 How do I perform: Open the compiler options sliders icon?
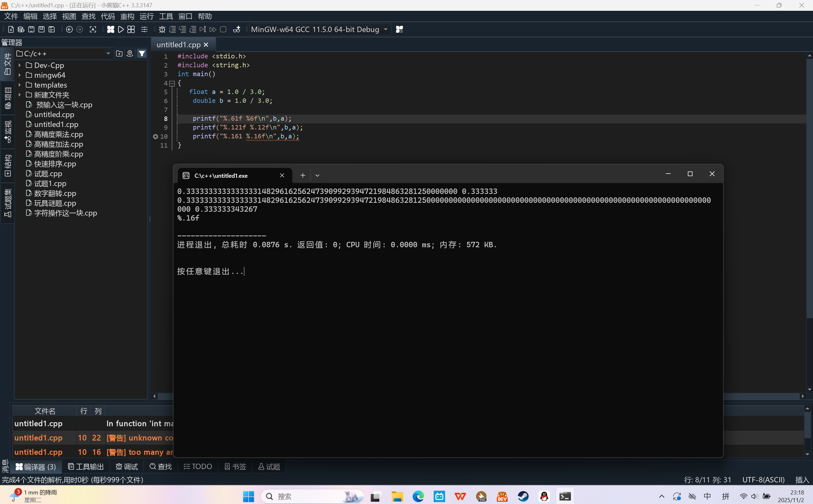[x=144, y=29]
